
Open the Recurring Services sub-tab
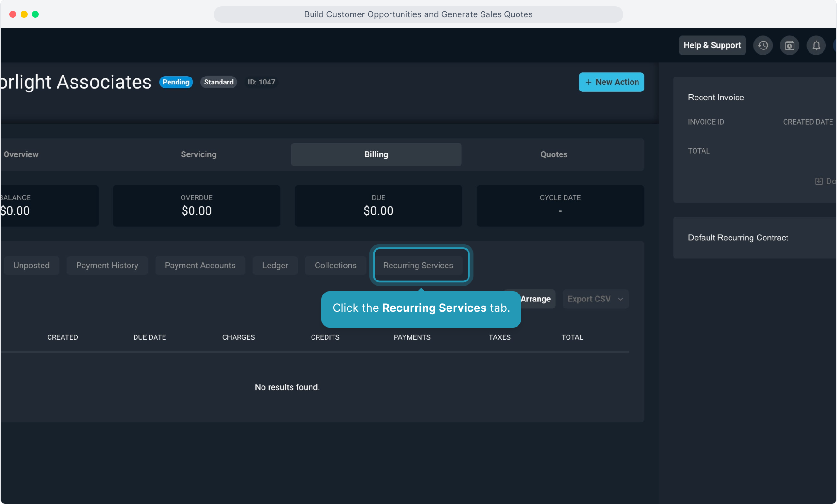418,266
